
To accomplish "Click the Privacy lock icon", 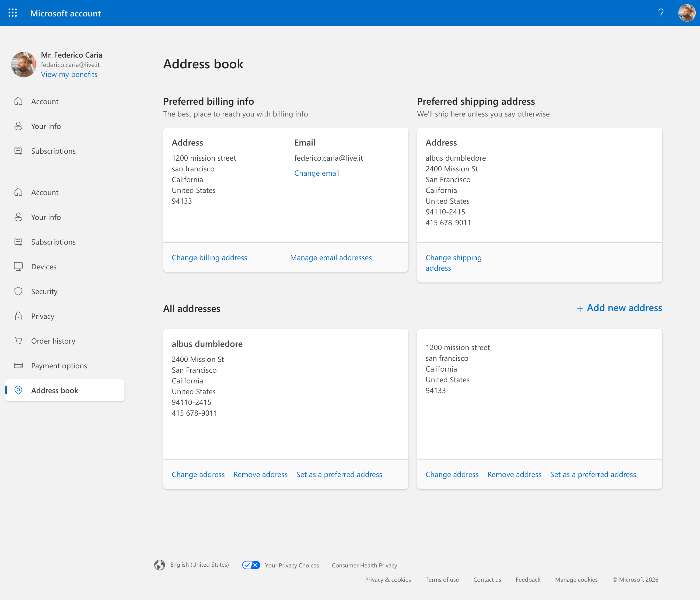I will tap(18, 316).
